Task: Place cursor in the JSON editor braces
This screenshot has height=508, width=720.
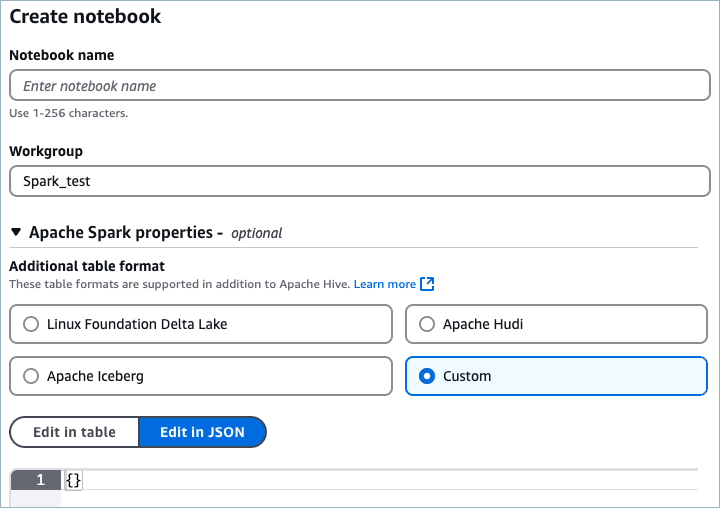Action: tap(73, 481)
